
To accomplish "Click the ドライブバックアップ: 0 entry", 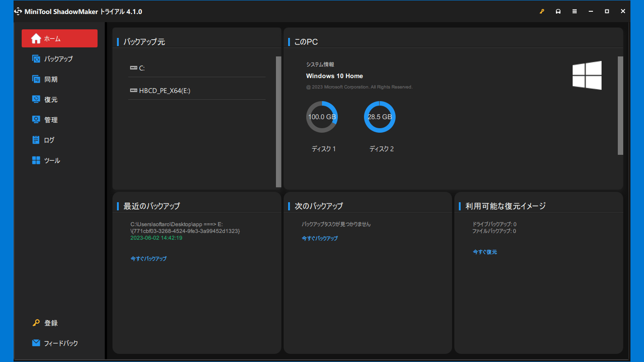I will (495, 224).
